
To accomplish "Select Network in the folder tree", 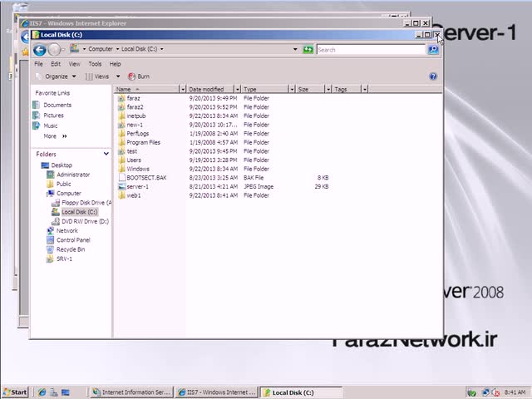I will pyautogui.click(x=66, y=231).
